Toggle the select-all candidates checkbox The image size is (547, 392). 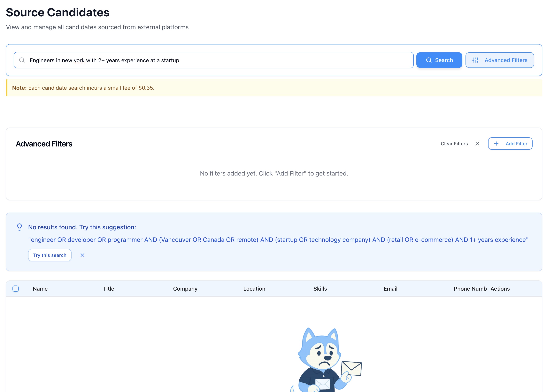point(16,288)
